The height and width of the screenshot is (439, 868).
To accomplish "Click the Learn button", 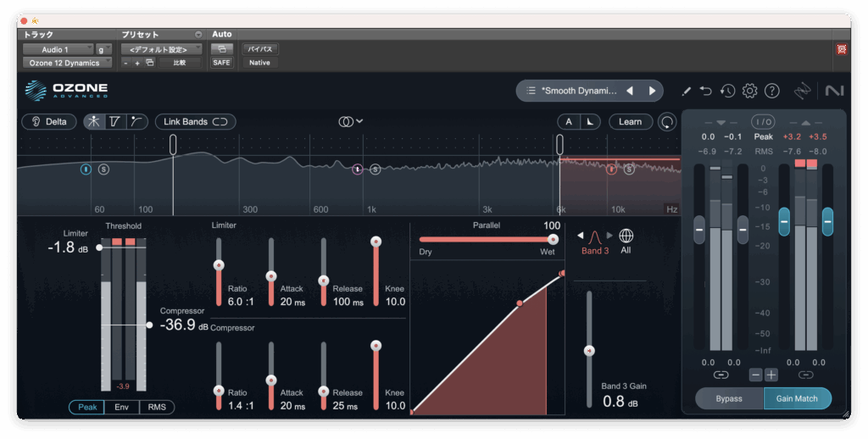I will 630,122.
